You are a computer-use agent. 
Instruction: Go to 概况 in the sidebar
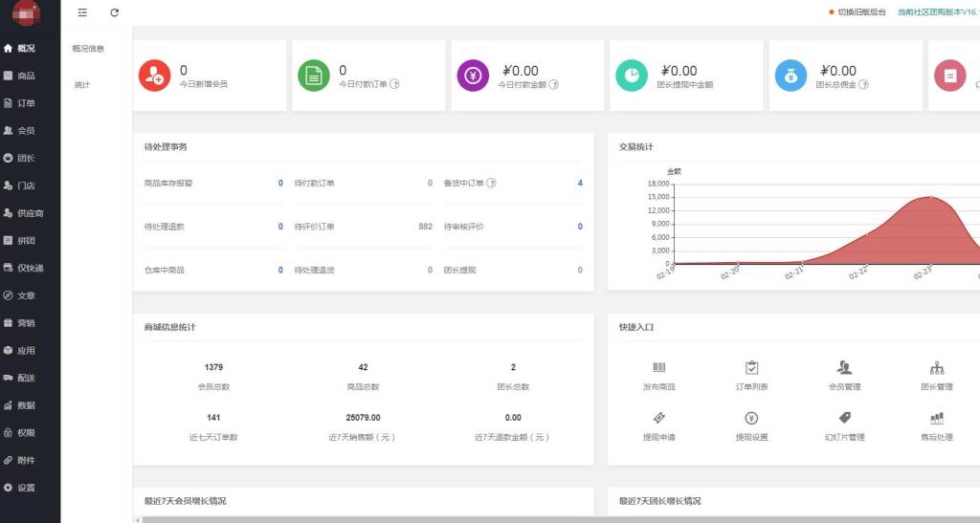tap(26, 48)
